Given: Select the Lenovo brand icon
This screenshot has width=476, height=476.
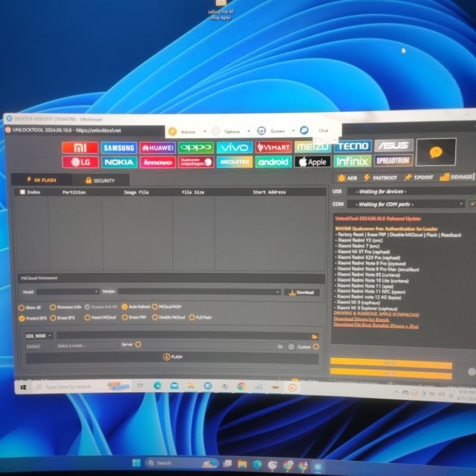Looking at the screenshot, I should tap(158, 162).
